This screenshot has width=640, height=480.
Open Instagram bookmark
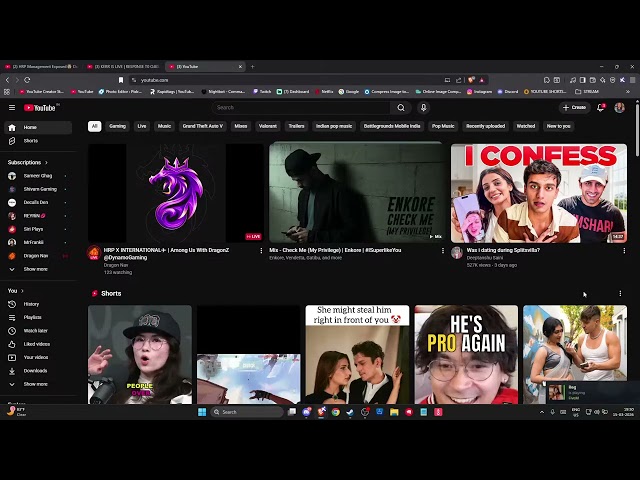(x=480, y=92)
